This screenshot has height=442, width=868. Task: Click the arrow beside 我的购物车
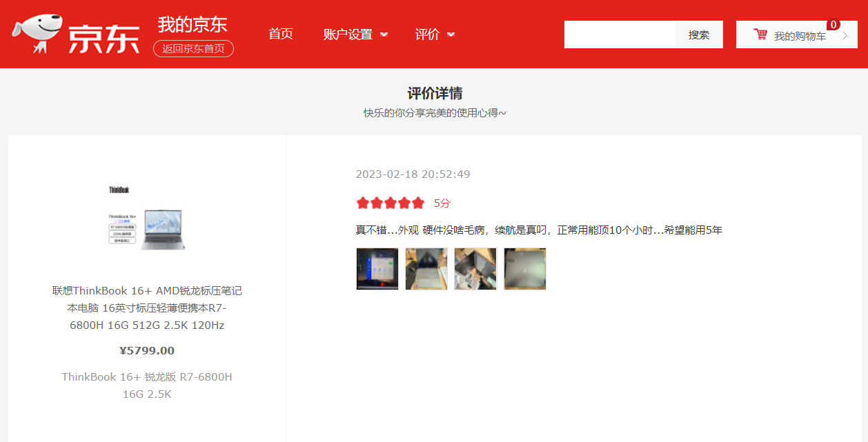(845, 35)
